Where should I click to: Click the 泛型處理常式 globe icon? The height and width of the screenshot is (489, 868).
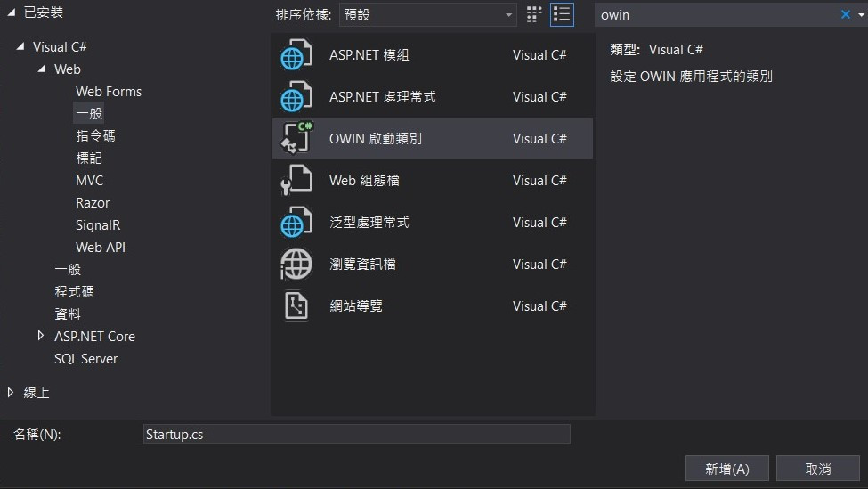(x=296, y=222)
